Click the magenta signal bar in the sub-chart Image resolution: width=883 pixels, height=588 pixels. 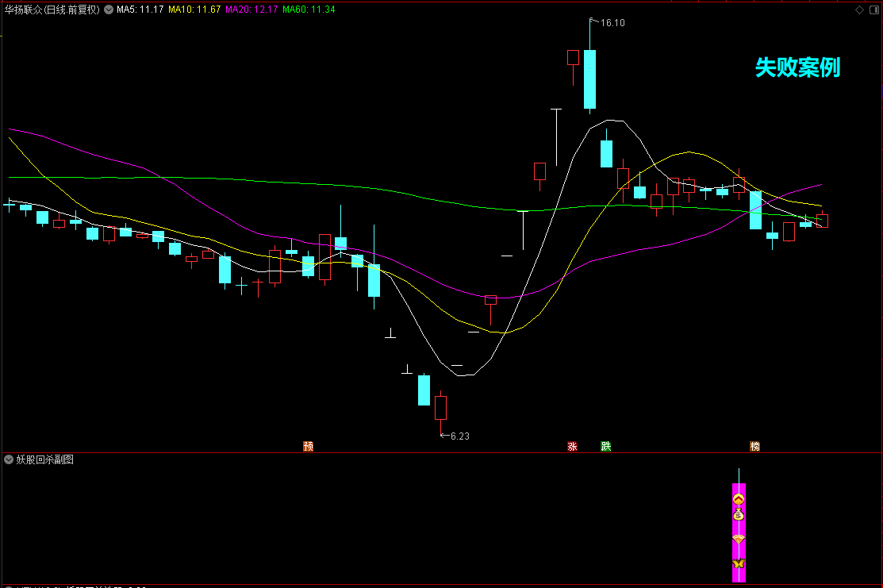739,532
